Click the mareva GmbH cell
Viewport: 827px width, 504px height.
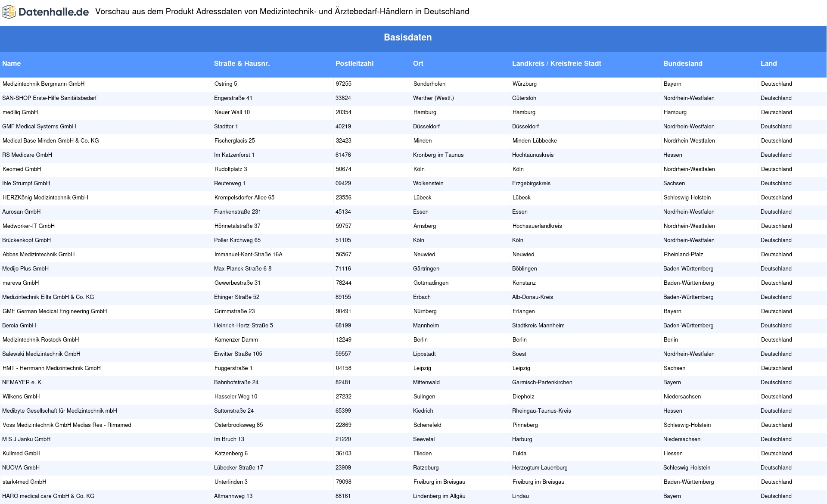(x=21, y=283)
